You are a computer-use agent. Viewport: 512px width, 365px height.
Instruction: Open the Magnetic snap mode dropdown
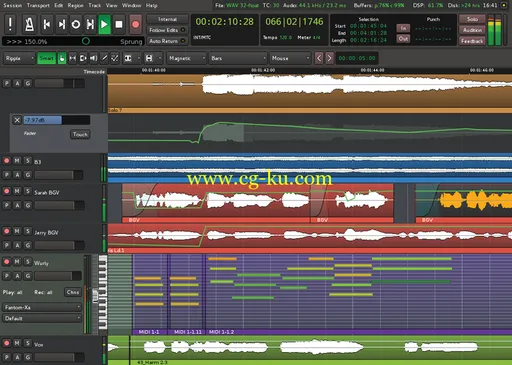[x=187, y=58]
